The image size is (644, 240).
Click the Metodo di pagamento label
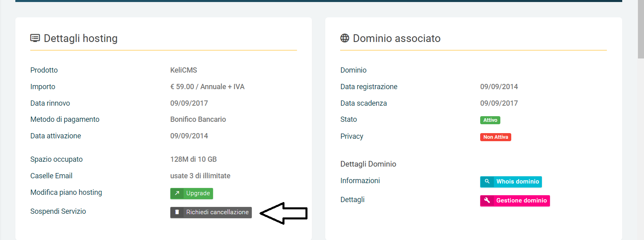point(65,119)
